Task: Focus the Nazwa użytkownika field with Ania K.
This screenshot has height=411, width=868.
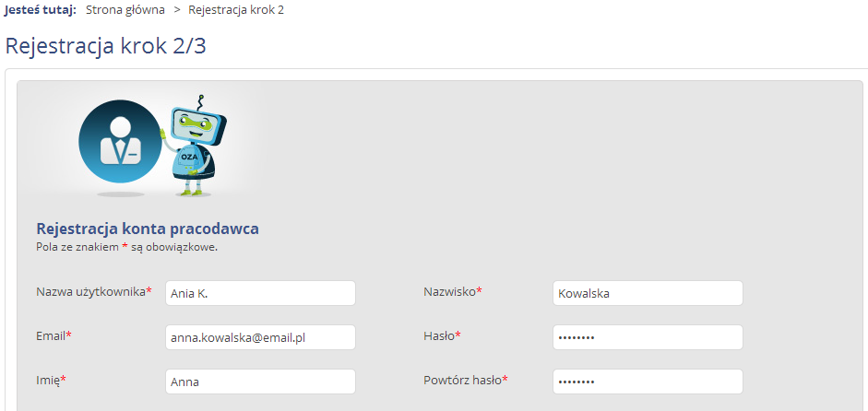Action: point(260,293)
